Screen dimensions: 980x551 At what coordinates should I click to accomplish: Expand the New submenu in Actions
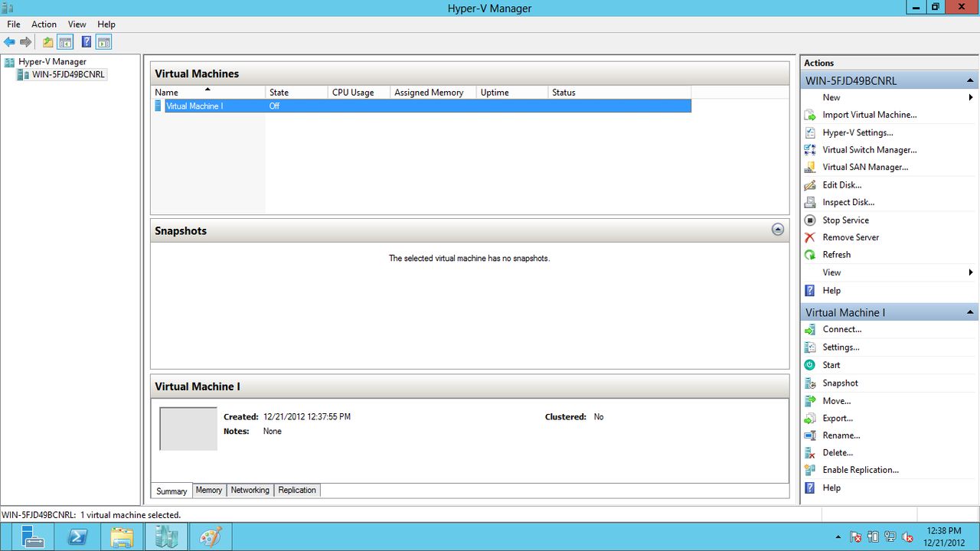(971, 97)
